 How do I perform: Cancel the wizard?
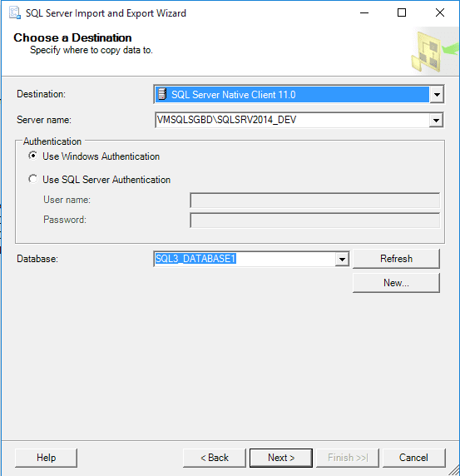coord(413,458)
